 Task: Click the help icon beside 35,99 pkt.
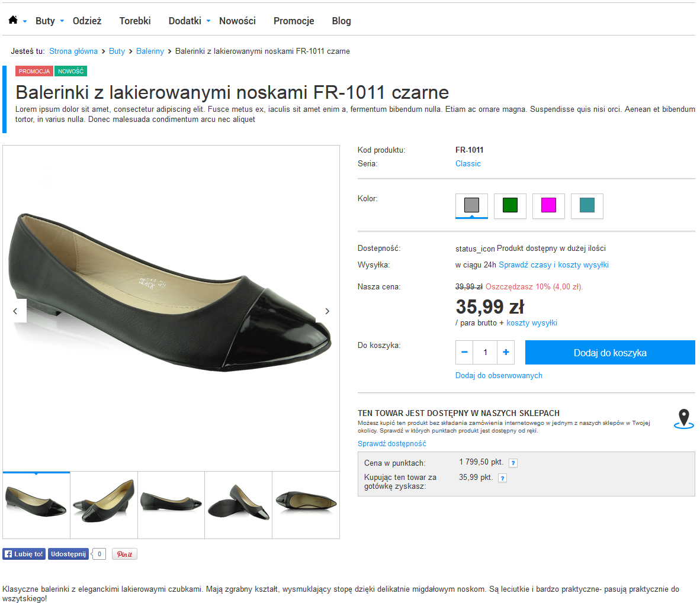point(502,478)
